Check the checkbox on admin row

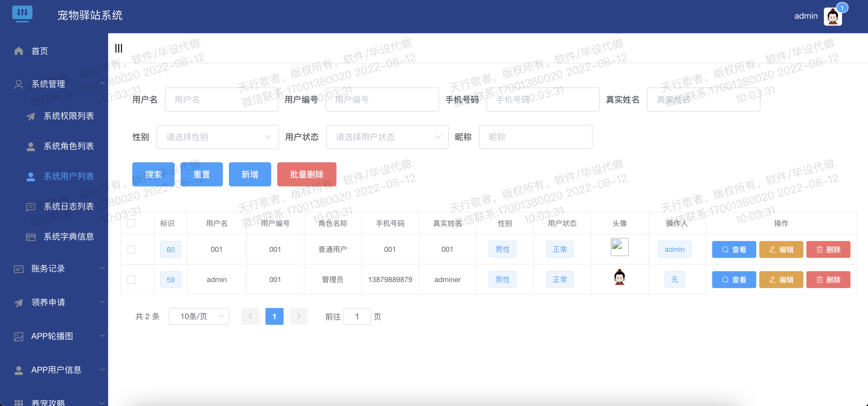pyautogui.click(x=131, y=279)
